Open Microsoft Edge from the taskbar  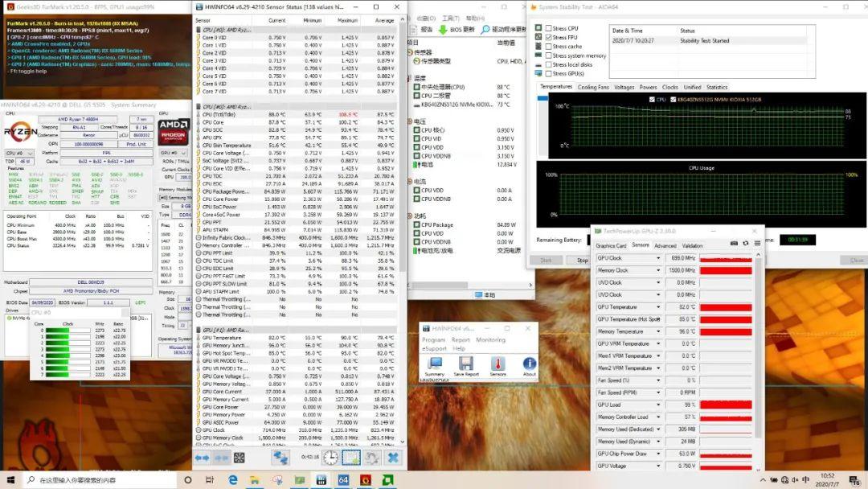(x=233, y=480)
